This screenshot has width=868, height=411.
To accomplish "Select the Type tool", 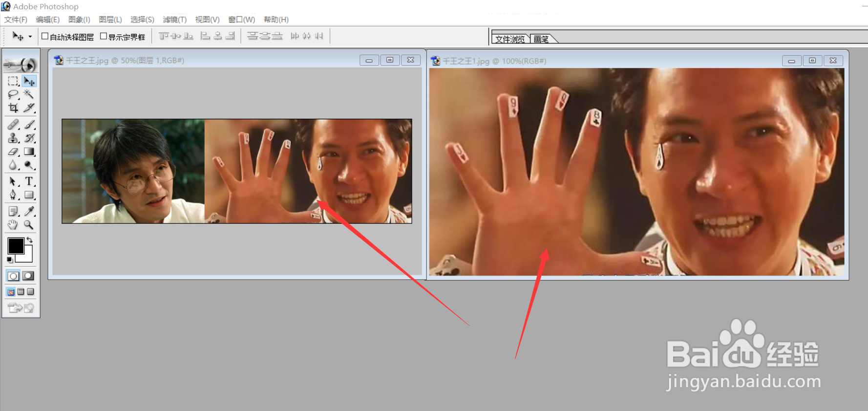I will tap(29, 181).
